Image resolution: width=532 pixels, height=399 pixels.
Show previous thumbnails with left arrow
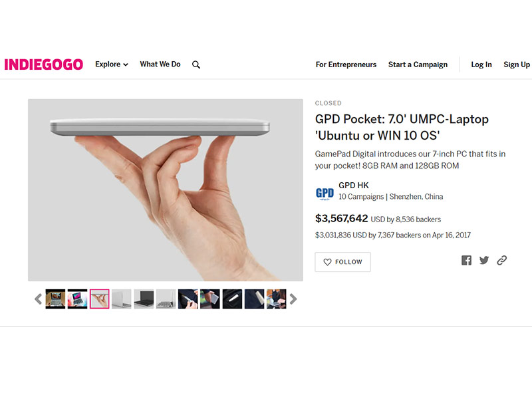tap(38, 299)
